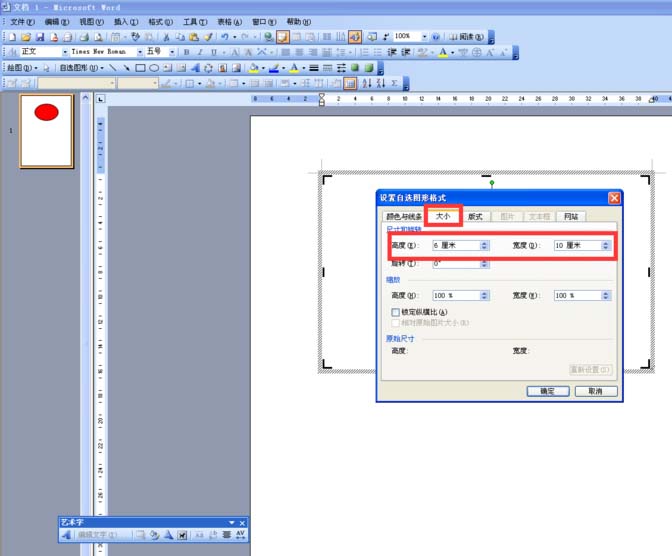
Task: Click the 取消 button in the dialog
Action: [596, 391]
